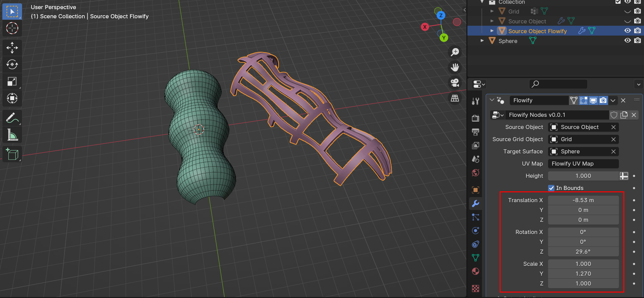Open the Object properties tab

(476, 190)
